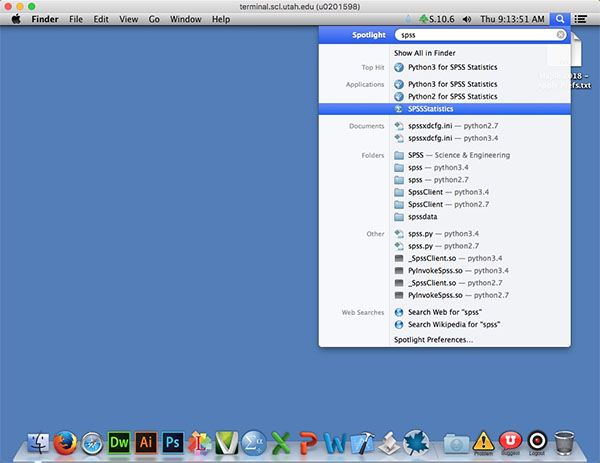Open Safari compass icon in Dock
This screenshot has width=600, height=463.
point(92,443)
